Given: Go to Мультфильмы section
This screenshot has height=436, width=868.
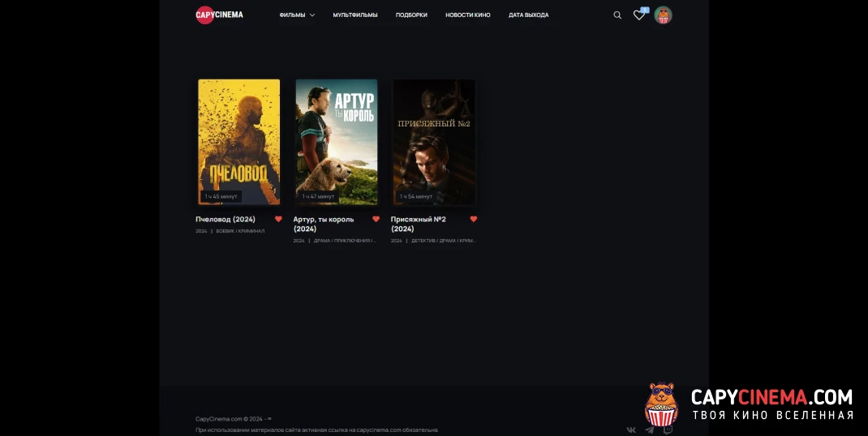Looking at the screenshot, I should point(355,15).
